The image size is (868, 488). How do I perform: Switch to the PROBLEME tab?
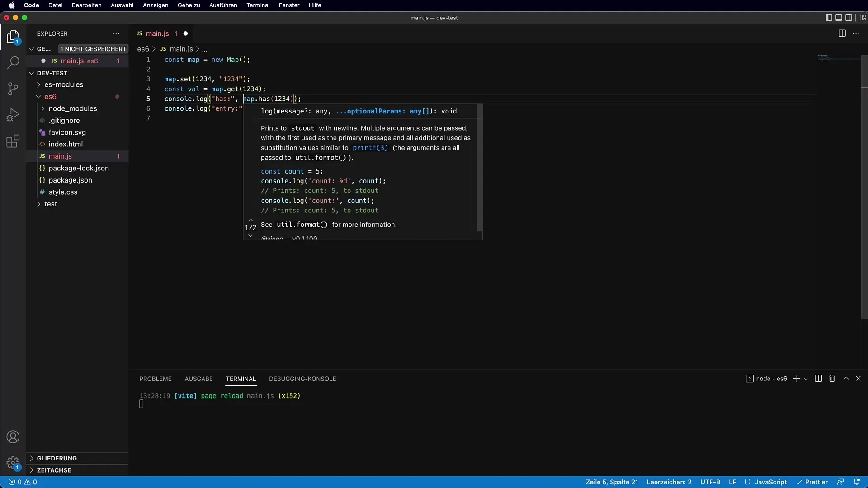(156, 379)
